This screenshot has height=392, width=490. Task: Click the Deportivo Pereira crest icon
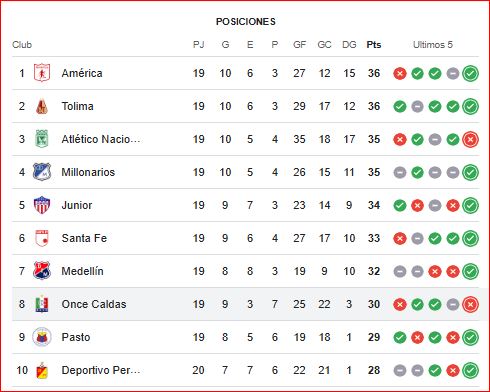pyautogui.click(x=42, y=370)
